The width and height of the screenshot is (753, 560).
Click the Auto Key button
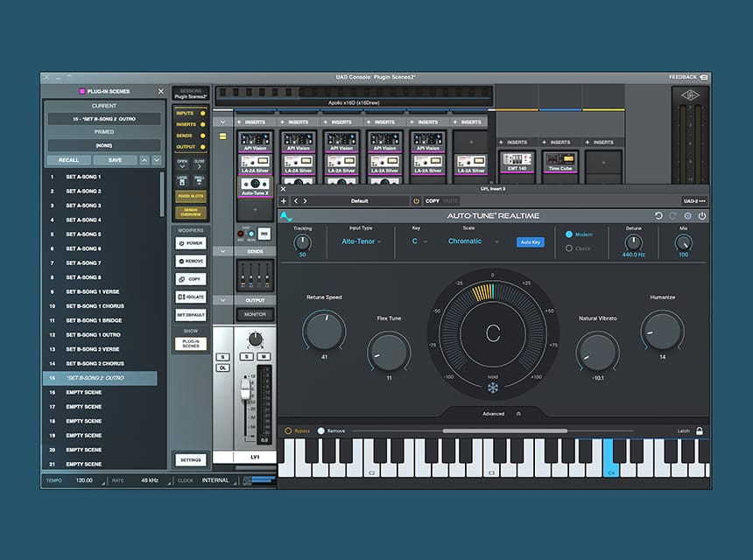click(531, 242)
